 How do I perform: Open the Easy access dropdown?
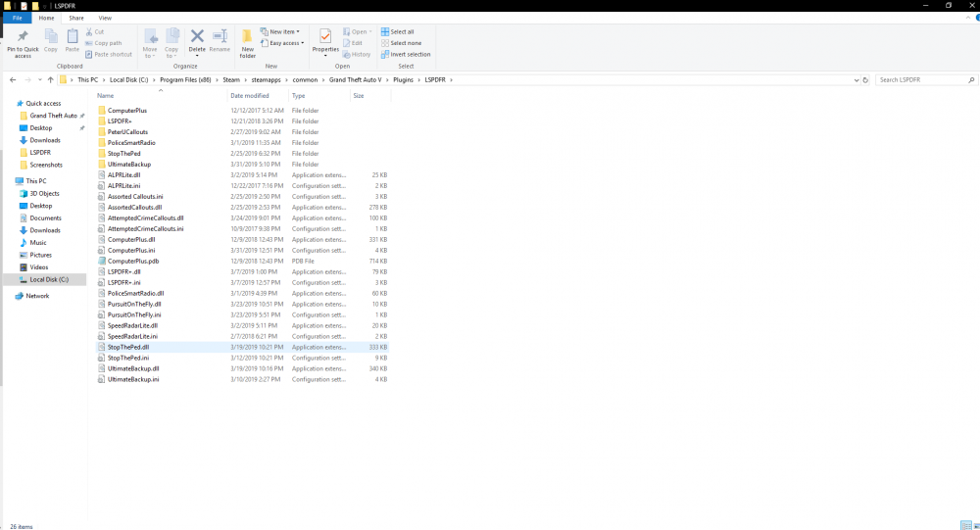pyautogui.click(x=282, y=43)
